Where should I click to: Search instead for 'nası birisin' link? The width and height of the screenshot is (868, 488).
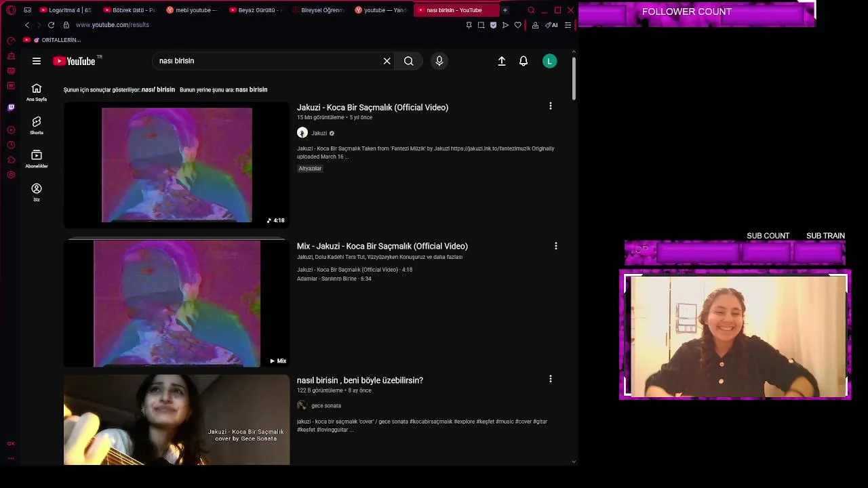tap(252, 89)
